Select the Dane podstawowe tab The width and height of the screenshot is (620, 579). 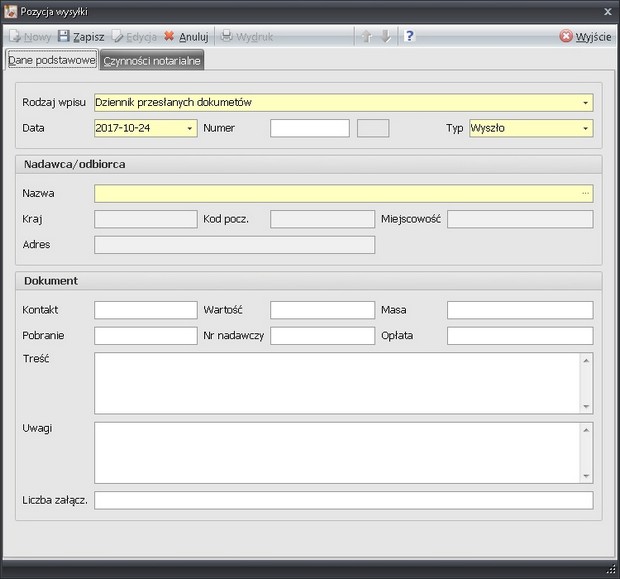[51, 61]
